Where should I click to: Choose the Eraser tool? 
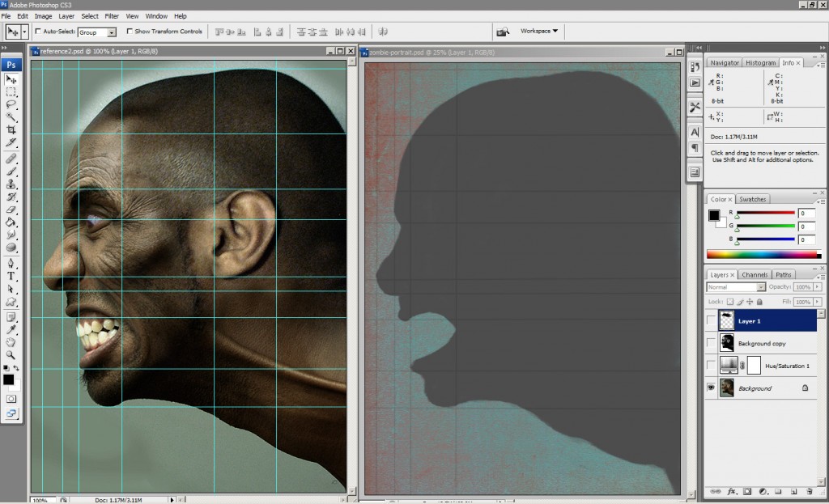click(11, 210)
